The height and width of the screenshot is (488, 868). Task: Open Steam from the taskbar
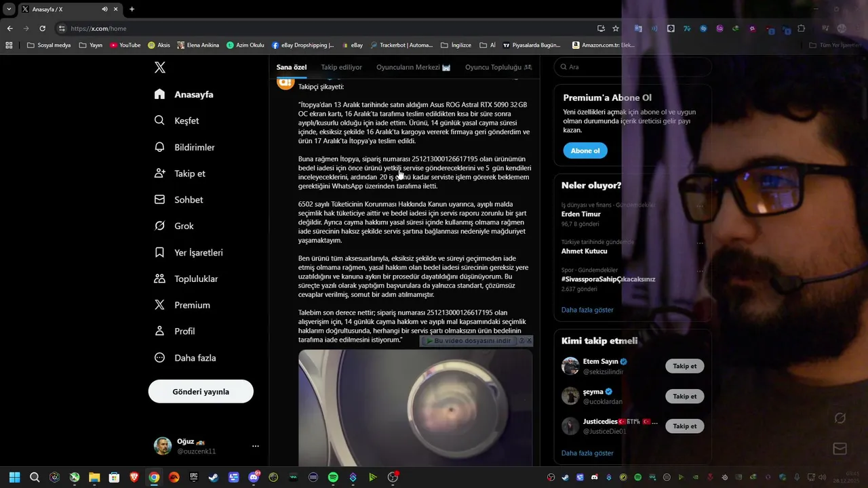click(x=214, y=477)
